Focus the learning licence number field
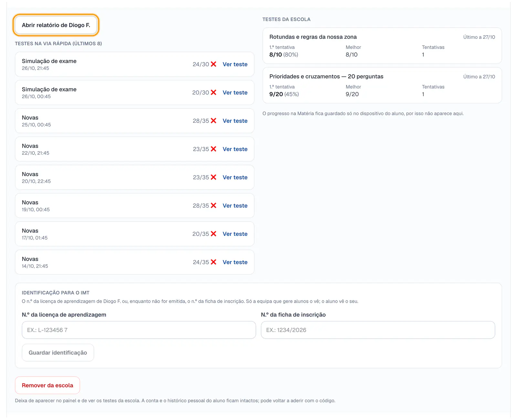 point(139,330)
